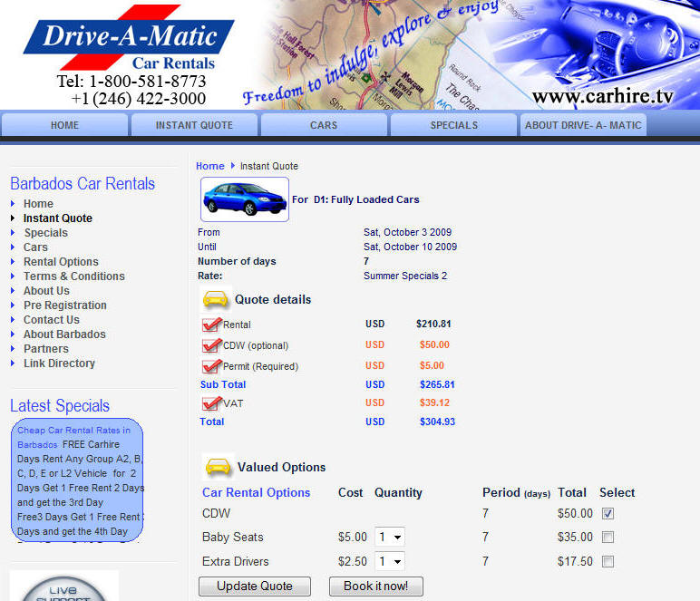Uncheck the CDW select checkbox
The height and width of the screenshot is (601, 700).
click(608, 514)
